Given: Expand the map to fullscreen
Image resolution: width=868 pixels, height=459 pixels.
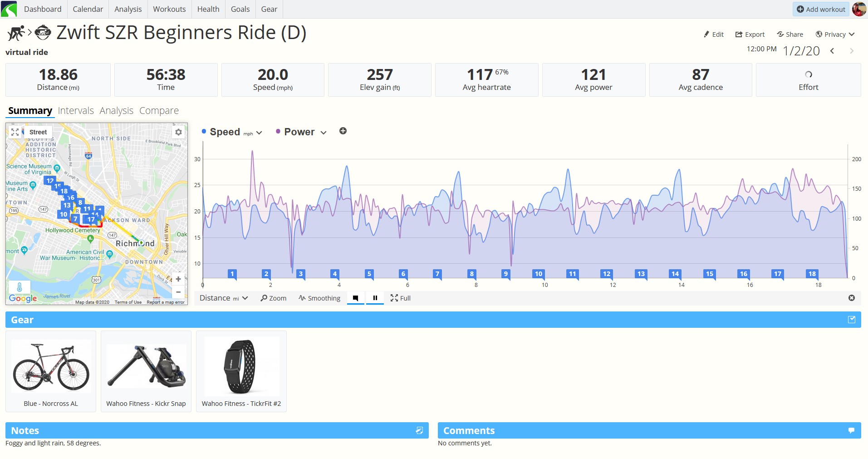Looking at the screenshot, I should click(x=15, y=132).
